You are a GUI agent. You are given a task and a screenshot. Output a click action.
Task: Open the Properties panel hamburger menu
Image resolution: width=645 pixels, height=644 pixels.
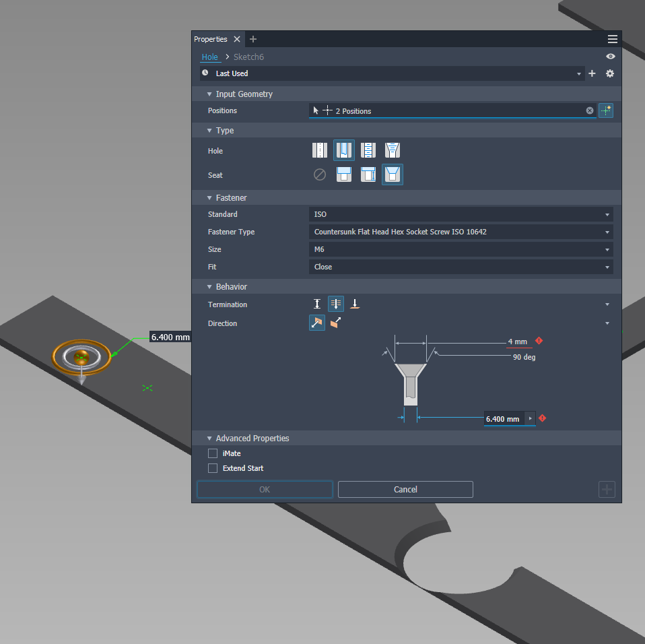pyautogui.click(x=612, y=39)
